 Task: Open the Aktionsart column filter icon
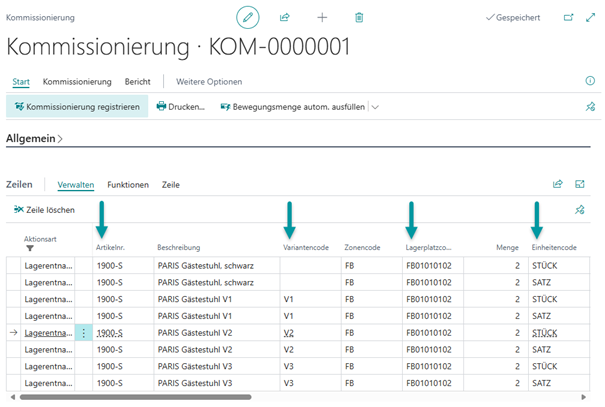coord(29,248)
